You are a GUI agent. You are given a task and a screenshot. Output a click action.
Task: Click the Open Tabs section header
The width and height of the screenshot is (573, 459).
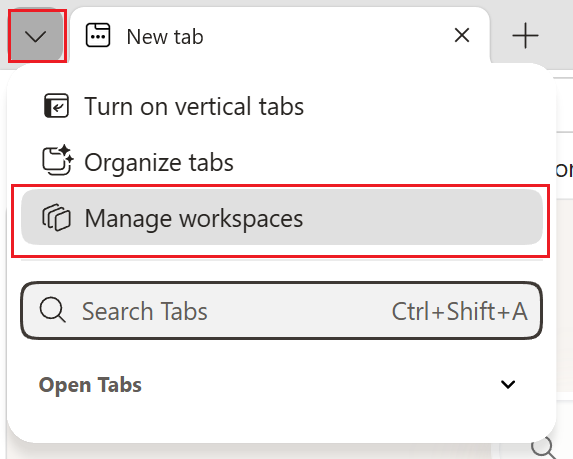coord(90,385)
